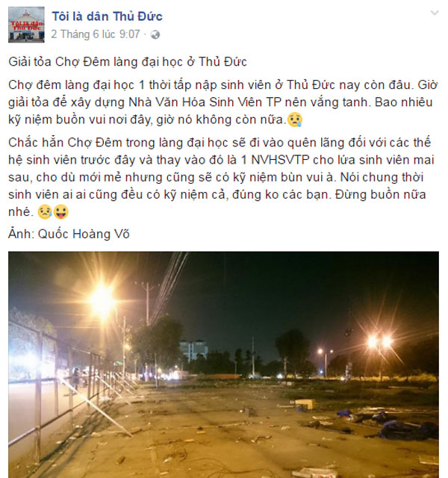The height and width of the screenshot is (478, 448).
Task: Click the post headline 'Giải tỏa Chợ Đêm làng đại học'
Action: tap(128, 62)
